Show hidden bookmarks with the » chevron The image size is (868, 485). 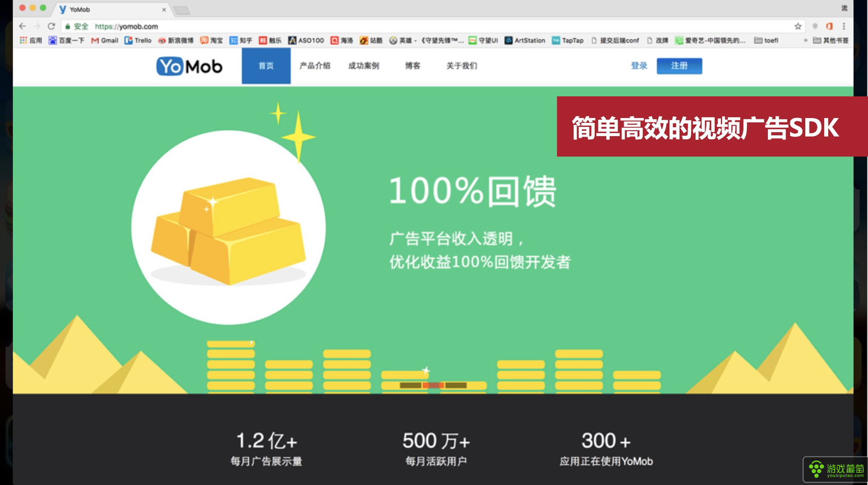pos(805,40)
